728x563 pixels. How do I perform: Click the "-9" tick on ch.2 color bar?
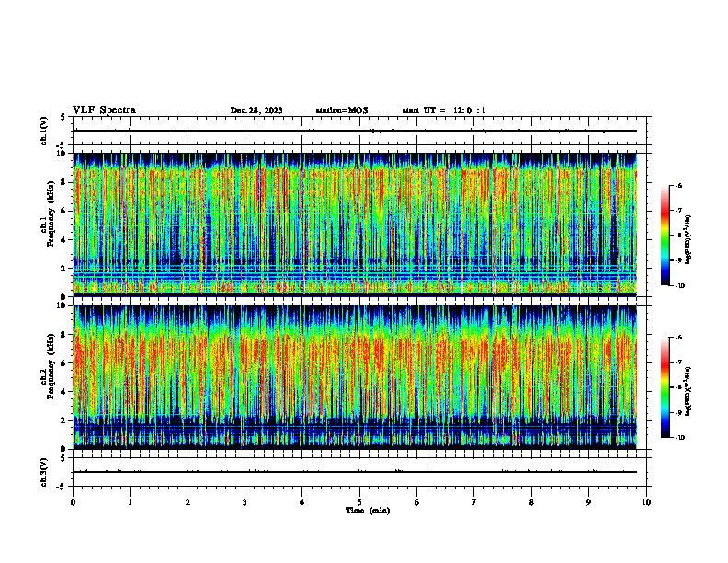point(678,412)
